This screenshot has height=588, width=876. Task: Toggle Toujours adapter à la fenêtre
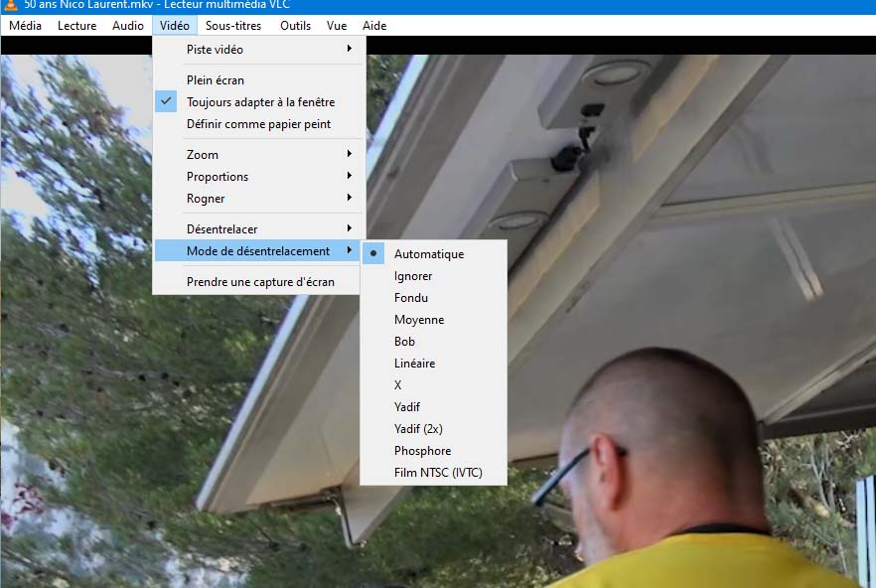[x=259, y=101]
